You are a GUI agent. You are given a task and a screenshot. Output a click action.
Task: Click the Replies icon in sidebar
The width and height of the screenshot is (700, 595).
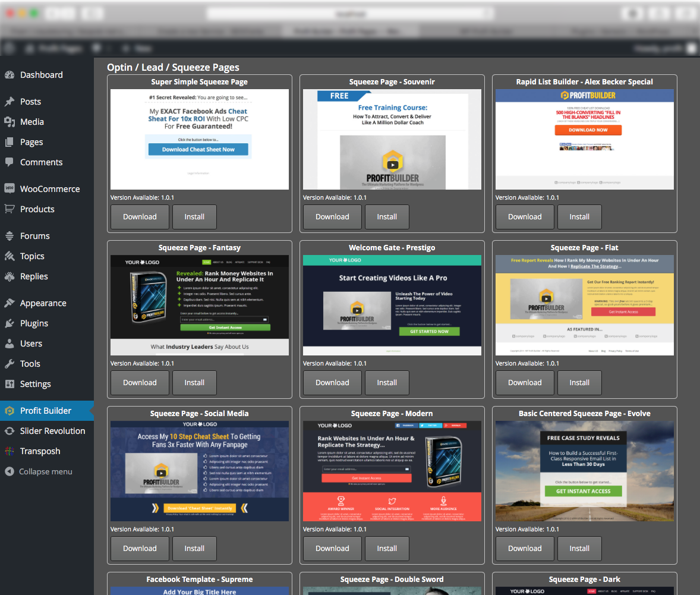tap(10, 276)
